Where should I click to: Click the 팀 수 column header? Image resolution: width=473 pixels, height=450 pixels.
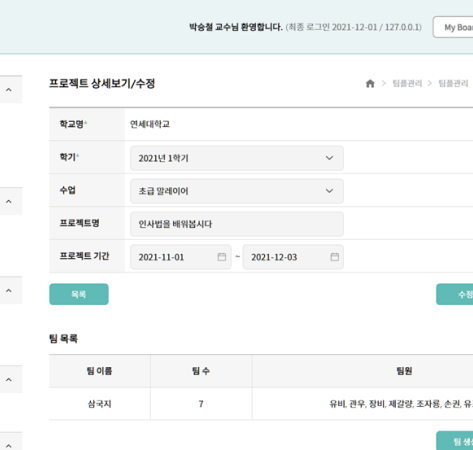(201, 371)
